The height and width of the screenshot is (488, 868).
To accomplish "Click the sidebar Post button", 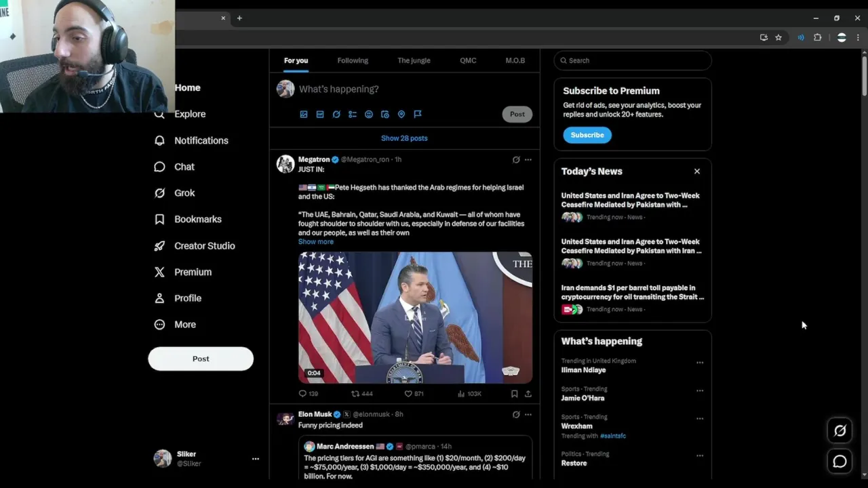I will tap(201, 359).
